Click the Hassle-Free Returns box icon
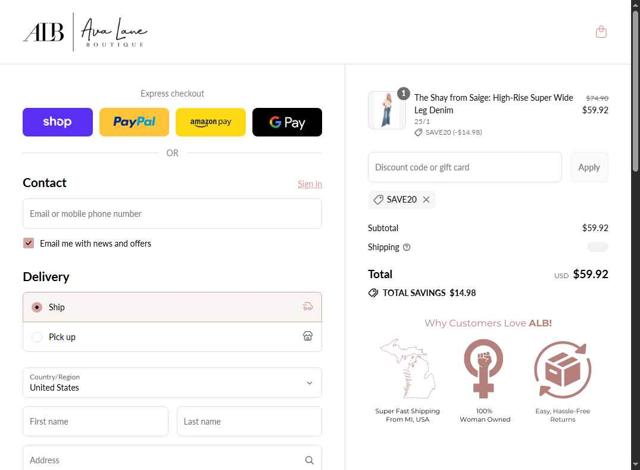The image size is (640, 470). coord(562,370)
